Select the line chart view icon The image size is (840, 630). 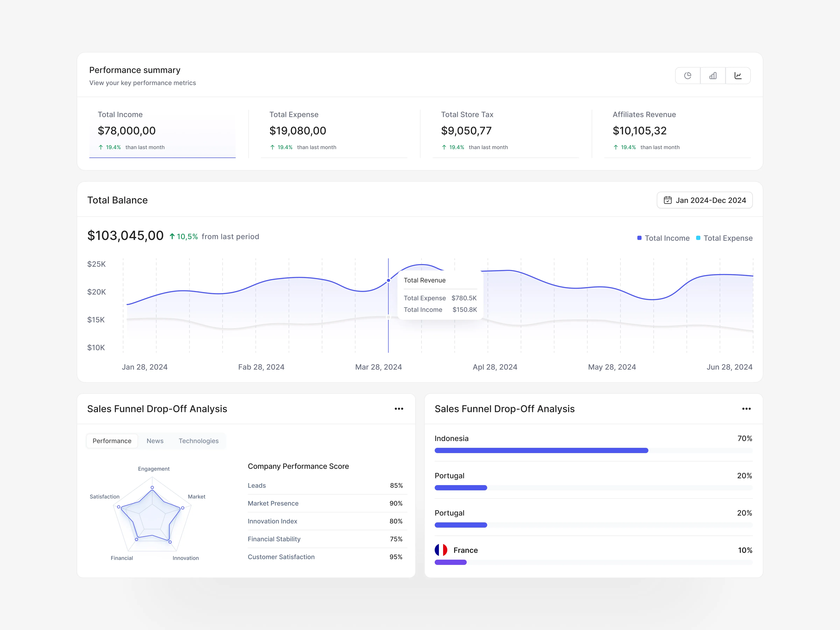tap(738, 76)
